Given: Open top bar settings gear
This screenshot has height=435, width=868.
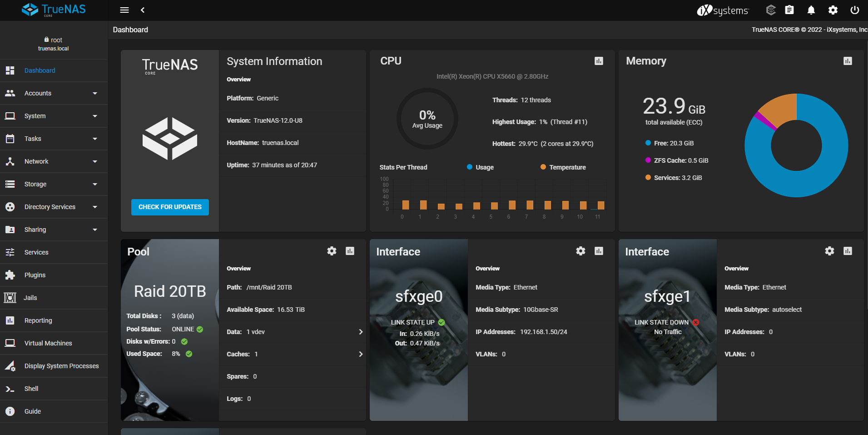Looking at the screenshot, I should point(833,10).
